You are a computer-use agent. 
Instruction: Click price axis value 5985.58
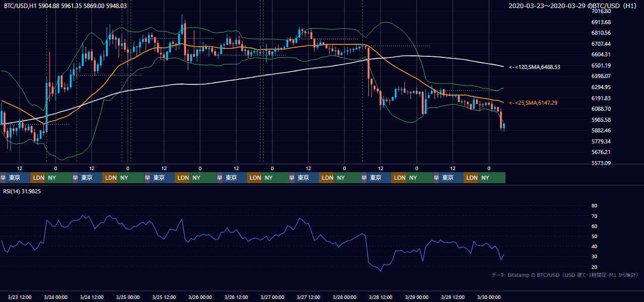[x=601, y=120]
